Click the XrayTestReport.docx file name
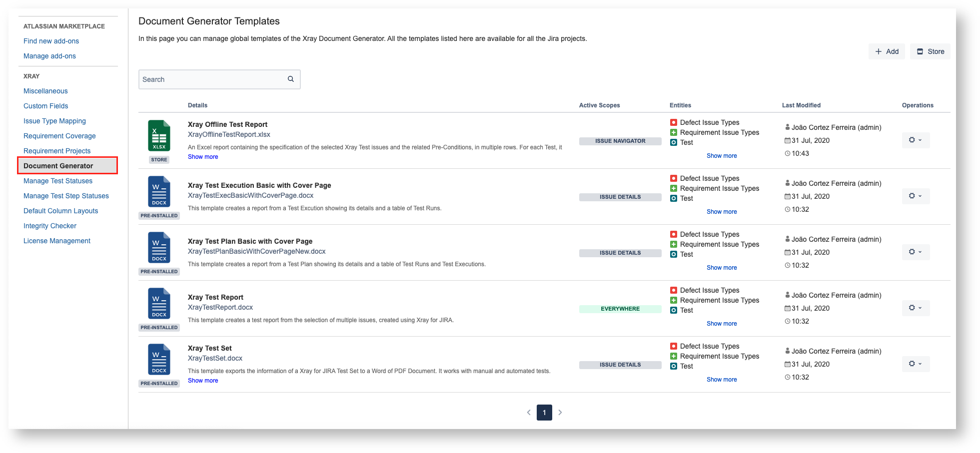This screenshot has height=453, width=980. (220, 307)
